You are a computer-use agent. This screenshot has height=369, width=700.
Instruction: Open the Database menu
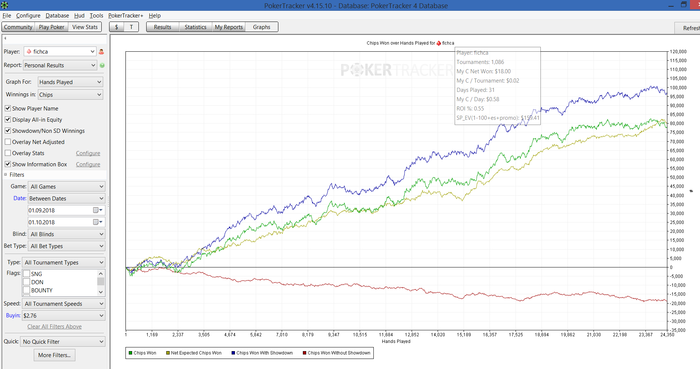click(57, 16)
